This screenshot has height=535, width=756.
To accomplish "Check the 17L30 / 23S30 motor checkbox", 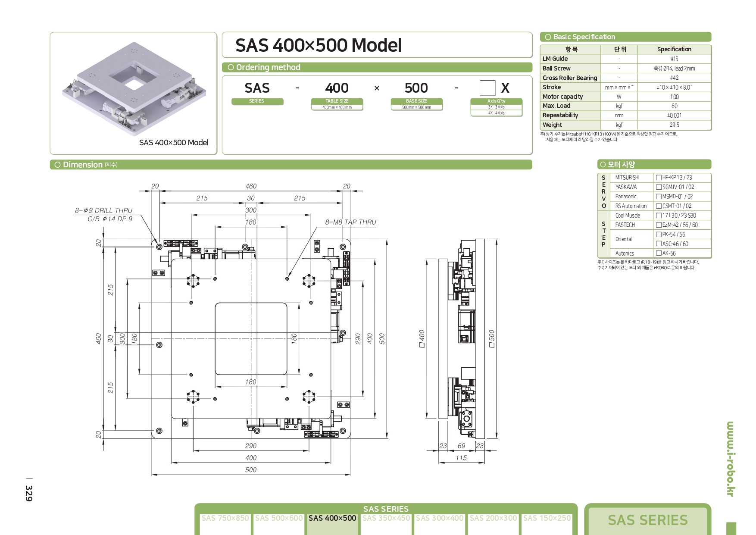I will click(x=659, y=216).
